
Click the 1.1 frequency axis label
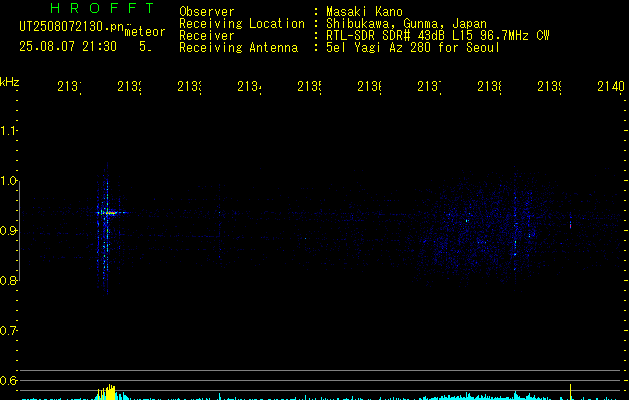click(x=8, y=131)
